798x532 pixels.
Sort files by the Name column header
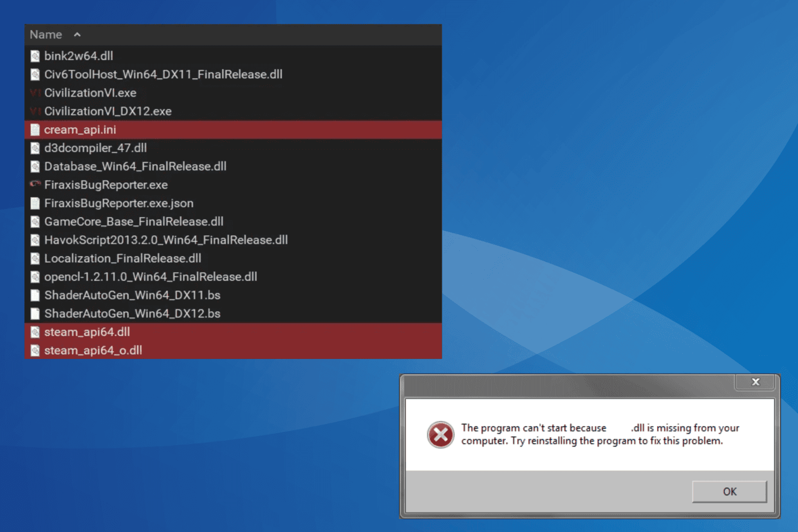(x=46, y=35)
